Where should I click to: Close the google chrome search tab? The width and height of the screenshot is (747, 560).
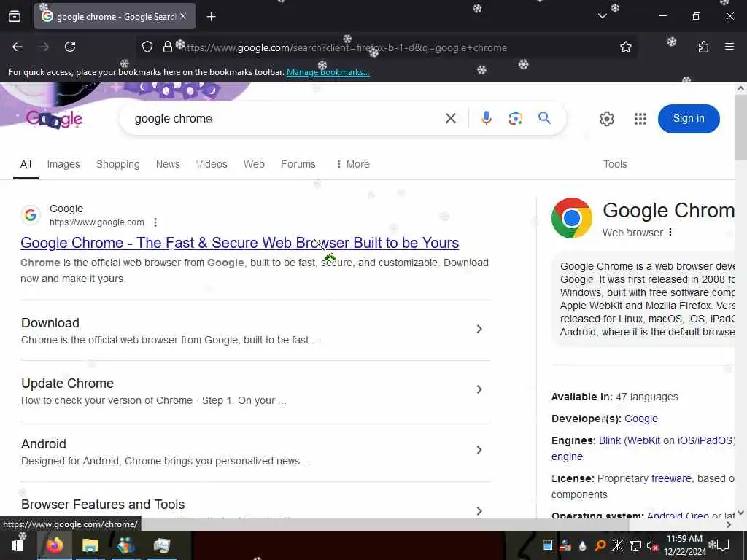(183, 16)
